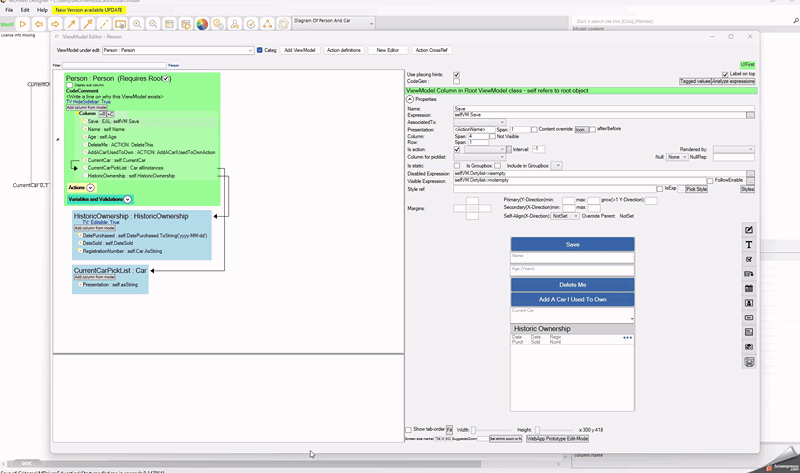Click the edit/pencil widget icon in right palette
800x473 pixels.
click(x=749, y=230)
